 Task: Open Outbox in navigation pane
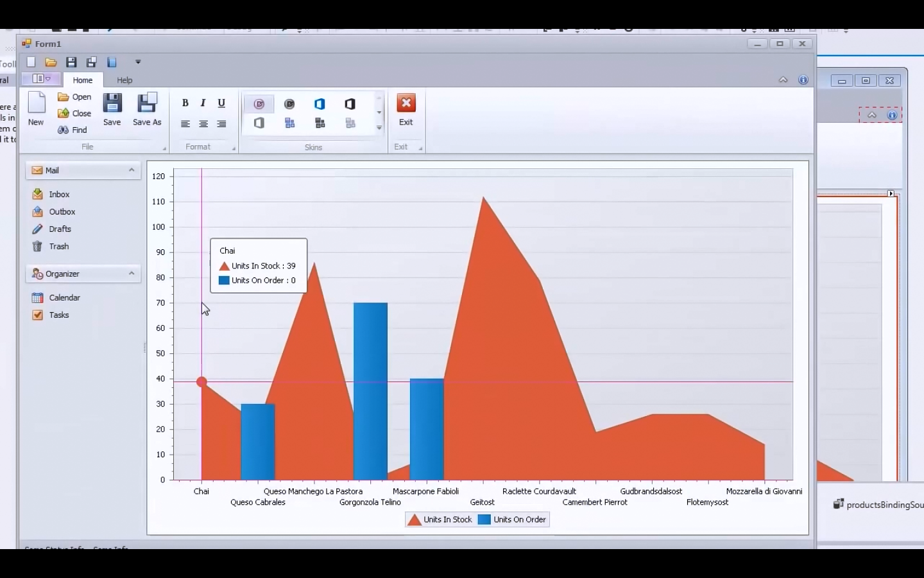tap(54, 211)
